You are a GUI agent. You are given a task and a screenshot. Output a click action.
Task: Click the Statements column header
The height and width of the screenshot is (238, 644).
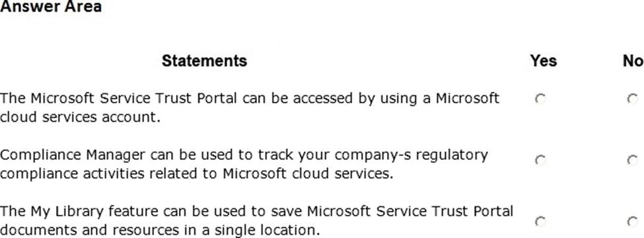coord(204,61)
